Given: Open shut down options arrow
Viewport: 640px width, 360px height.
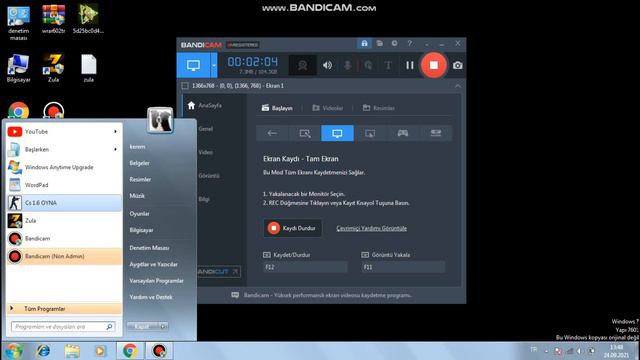Looking at the screenshot, I should pyautogui.click(x=164, y=326).
